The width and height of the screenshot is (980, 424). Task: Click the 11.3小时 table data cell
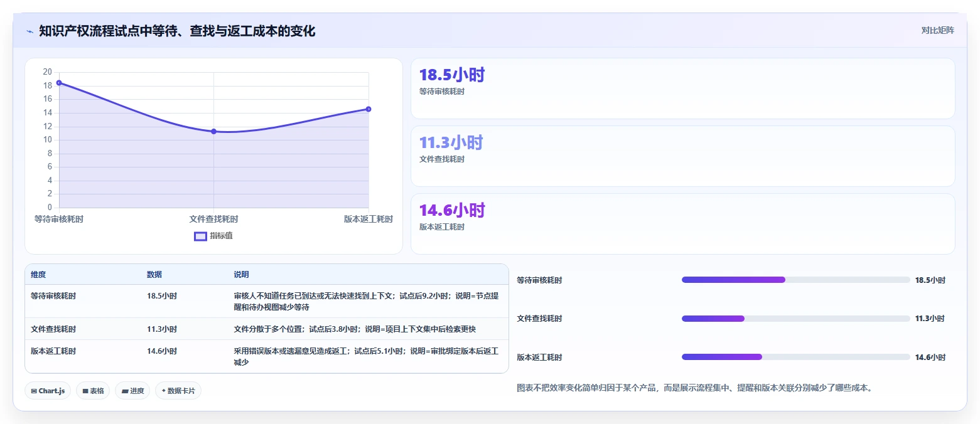162,329
